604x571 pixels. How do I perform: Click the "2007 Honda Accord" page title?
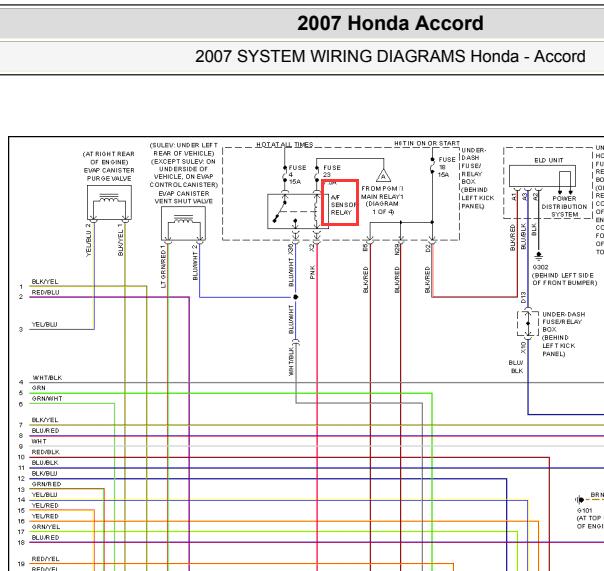(390, 23)
